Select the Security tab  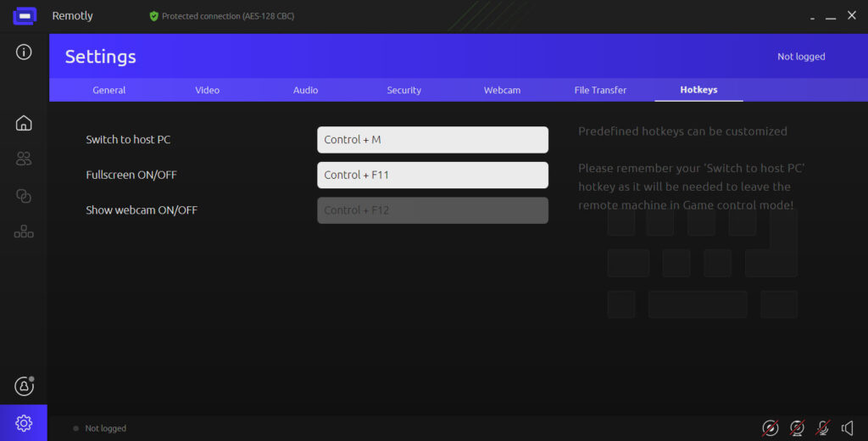[x=403, y=90]
